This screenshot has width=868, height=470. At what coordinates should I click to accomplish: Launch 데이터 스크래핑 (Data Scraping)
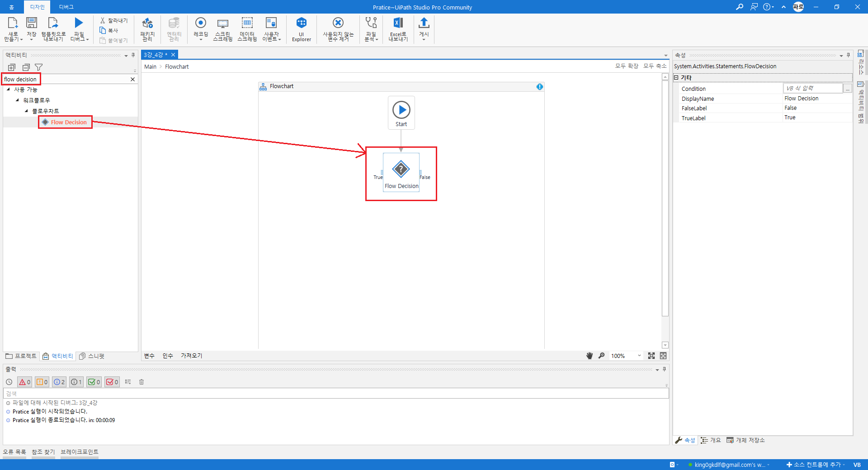247,29
